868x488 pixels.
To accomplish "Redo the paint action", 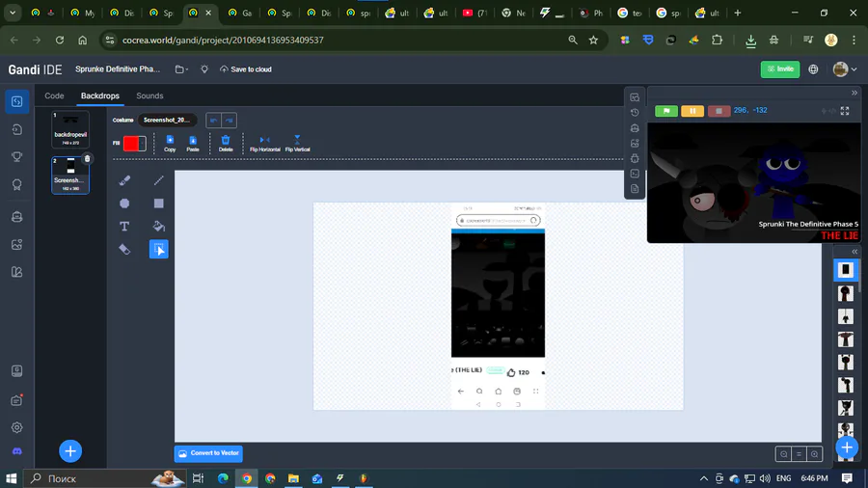I will tap(230, 120).
